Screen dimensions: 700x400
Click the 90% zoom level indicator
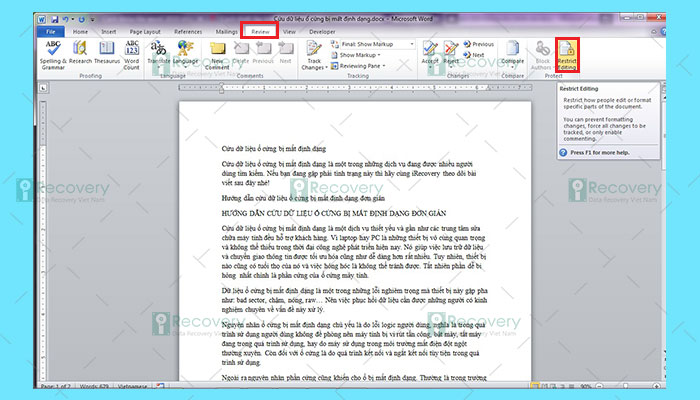point(586,386)
